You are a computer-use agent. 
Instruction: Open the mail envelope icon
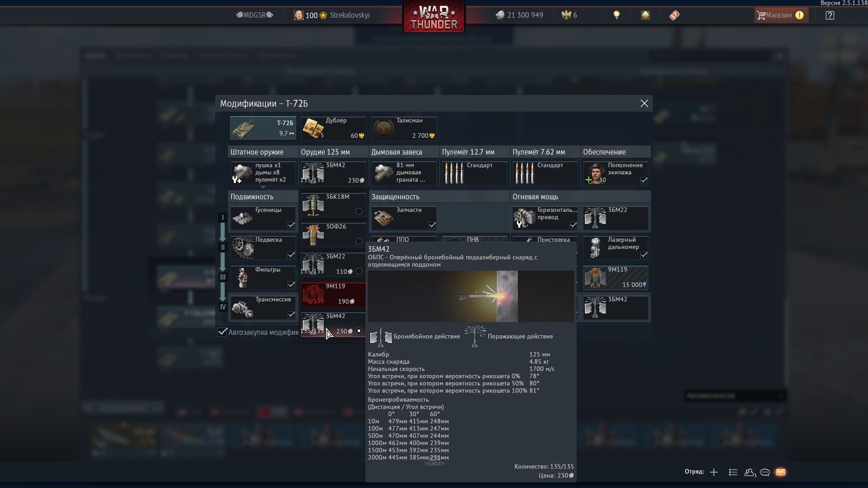tap(781, 472)
